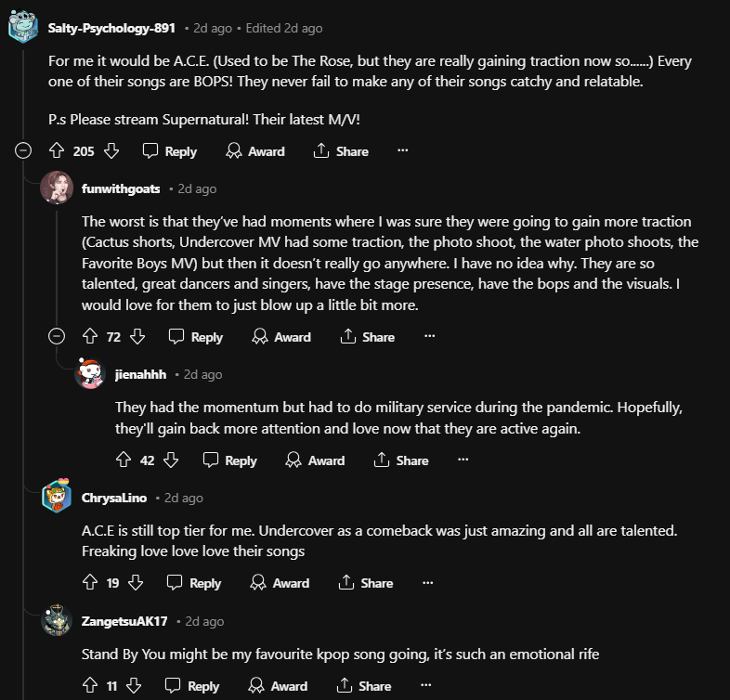Give Award to jienahhh's comment
The image size is (730, 700).
(315, 460)
